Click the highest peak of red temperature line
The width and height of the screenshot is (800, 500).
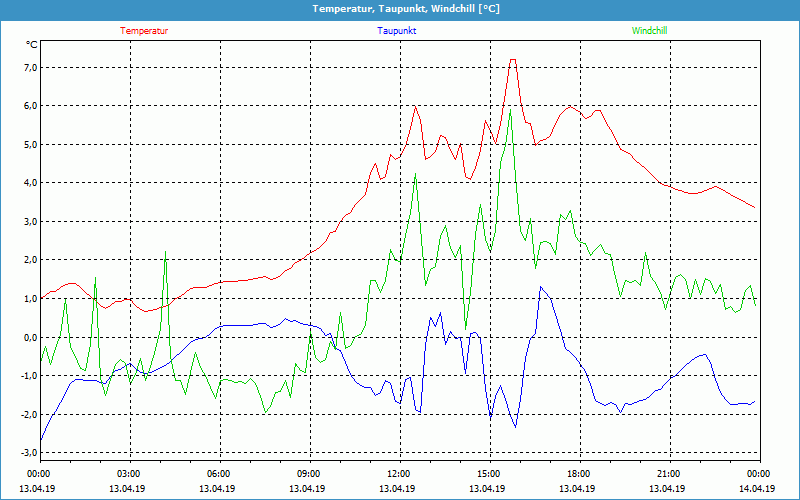(x=512, y=60)
